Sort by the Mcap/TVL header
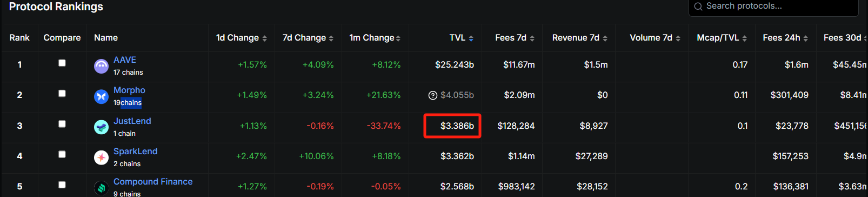The width and height of the screenshot is (868, 197). tap(722, 38)
